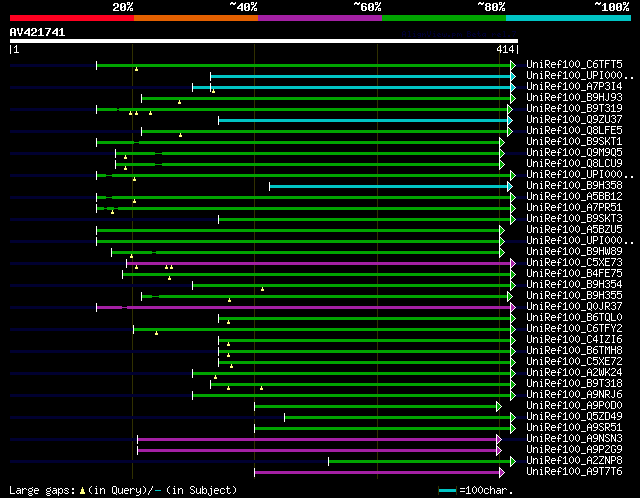Click the yellow gap marker under the B9HJ93 bar

180,102
